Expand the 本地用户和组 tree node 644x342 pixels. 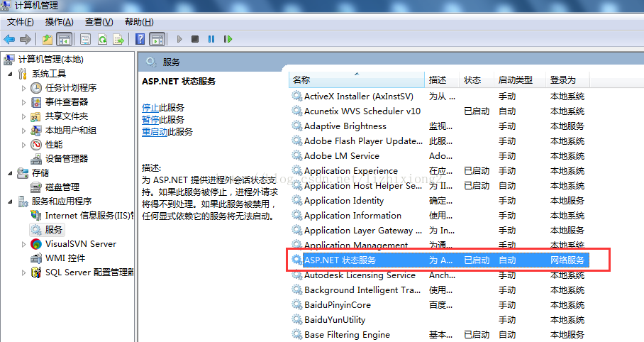[x=23, y=131]
